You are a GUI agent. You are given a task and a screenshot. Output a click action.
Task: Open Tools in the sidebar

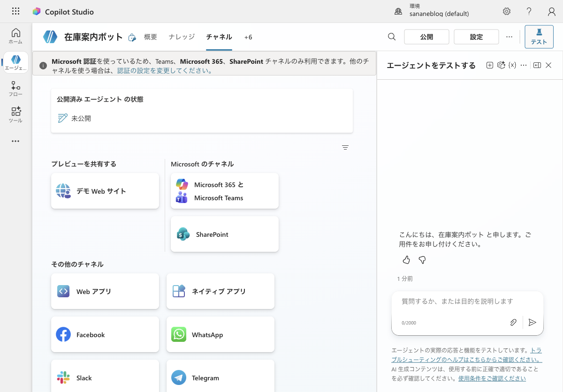click(x=15, y=115)
